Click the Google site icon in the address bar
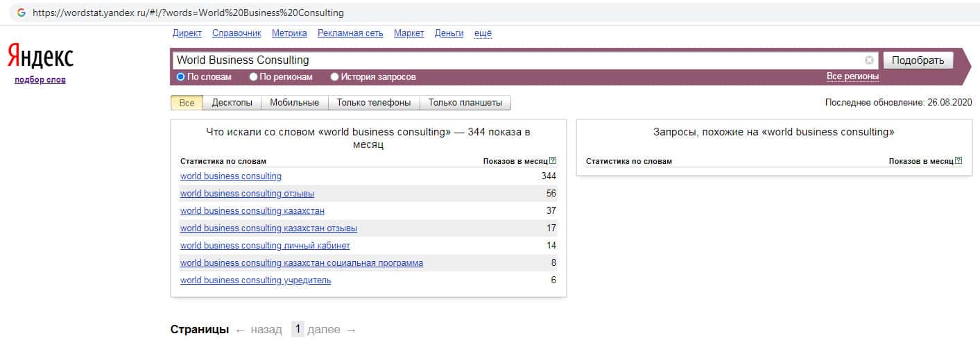 coord(22,12)
